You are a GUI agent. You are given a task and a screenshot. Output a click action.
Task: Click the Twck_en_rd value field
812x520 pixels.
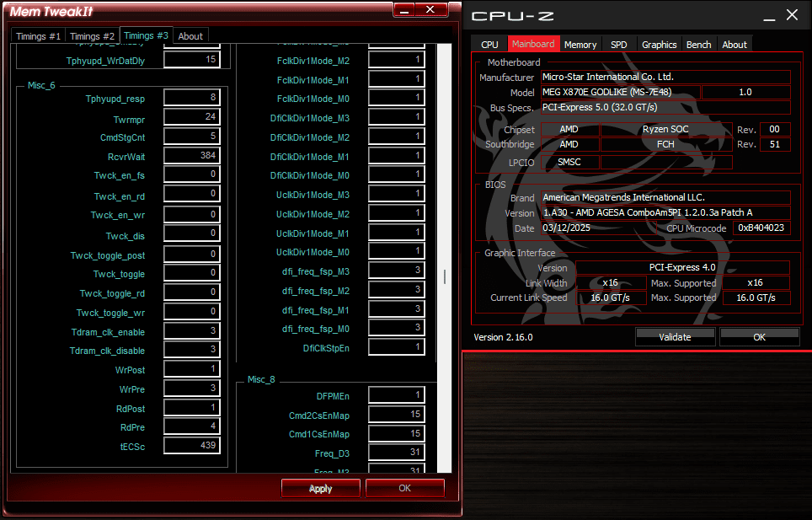[x=191, y=194]
